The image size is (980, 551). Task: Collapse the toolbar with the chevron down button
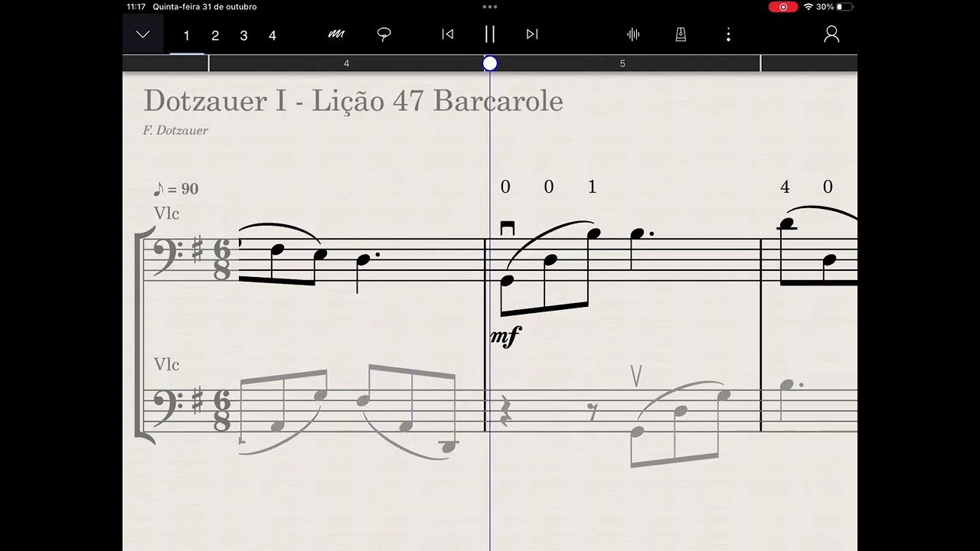143,34
